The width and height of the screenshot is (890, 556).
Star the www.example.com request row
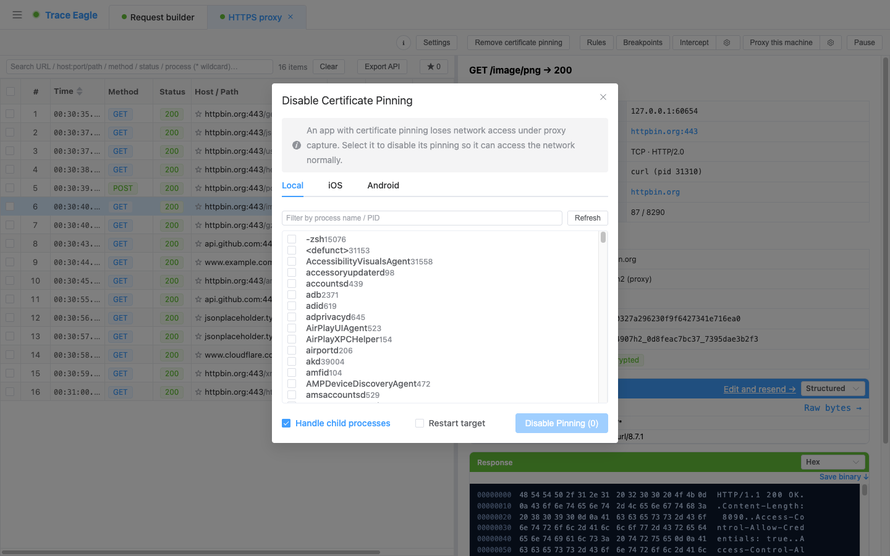(198, 262)
